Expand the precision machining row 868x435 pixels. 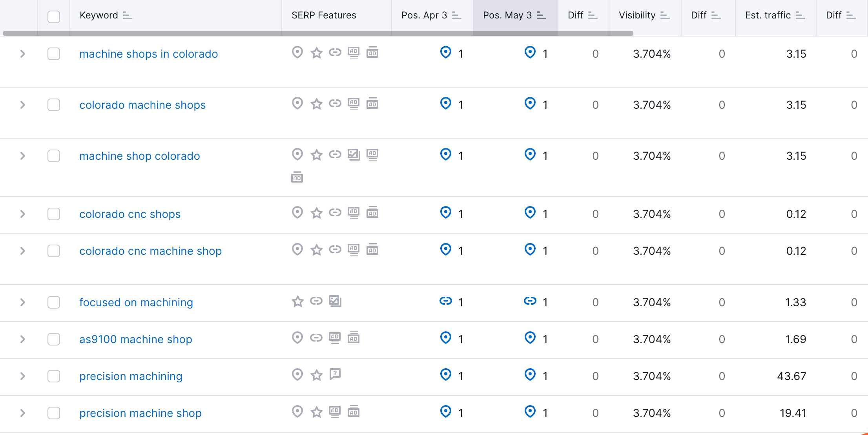(x=23, y=376)
